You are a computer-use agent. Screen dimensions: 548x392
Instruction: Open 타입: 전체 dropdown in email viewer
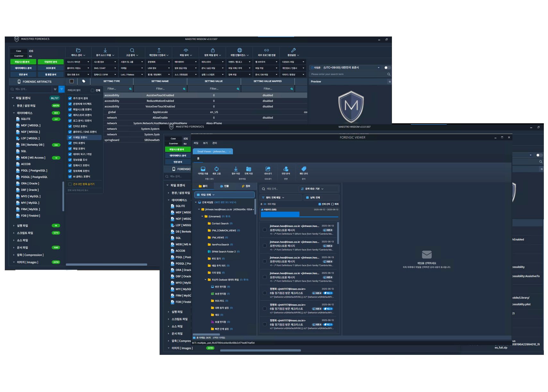[x=224, y=195]
